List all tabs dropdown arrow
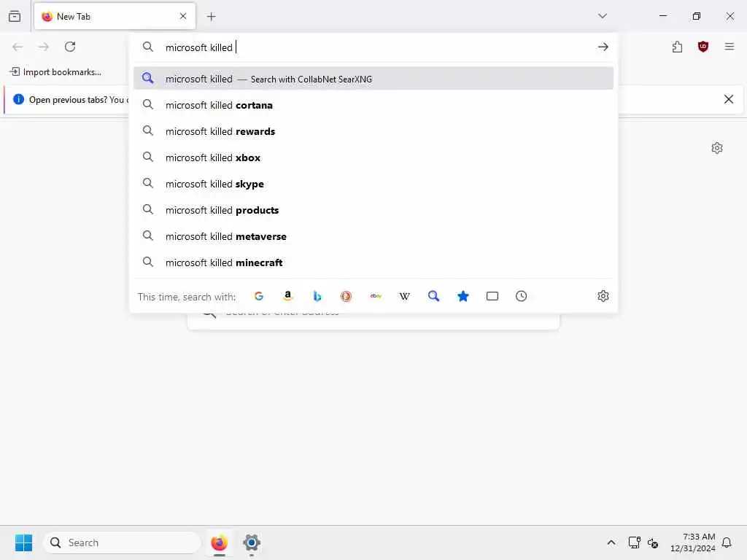This screenshot has height=560, width=747. pyautogui.click(x=603, y=16)
